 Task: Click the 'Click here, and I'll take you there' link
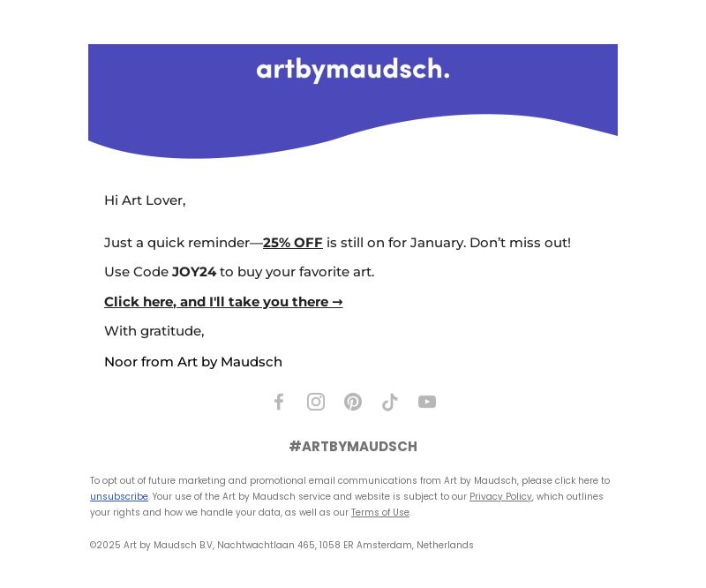point(223,301)
